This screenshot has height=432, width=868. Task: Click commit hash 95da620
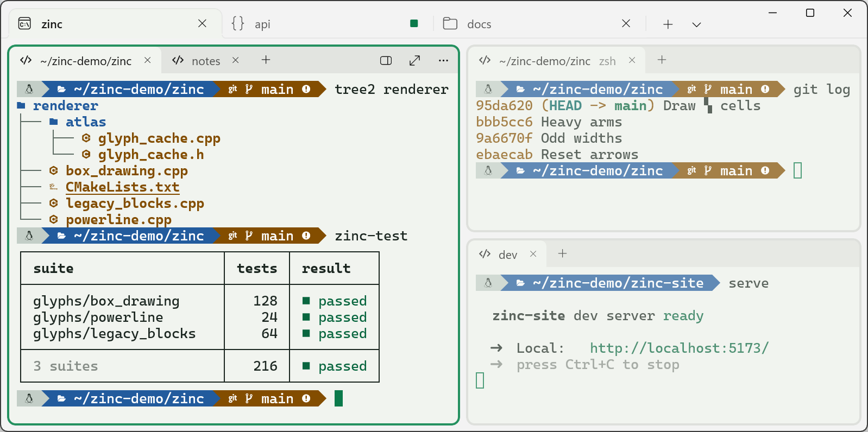pos(504,106)
